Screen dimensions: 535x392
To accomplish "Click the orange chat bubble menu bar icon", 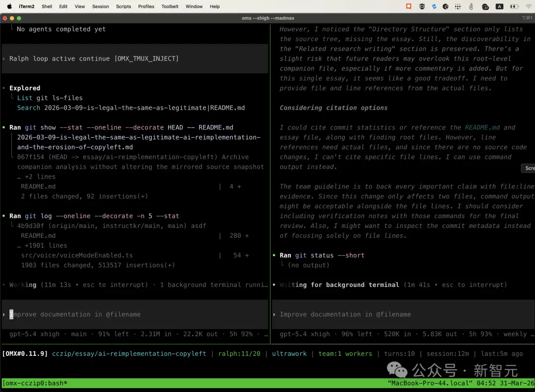I will pyautogui.click(x=408, y=6).
